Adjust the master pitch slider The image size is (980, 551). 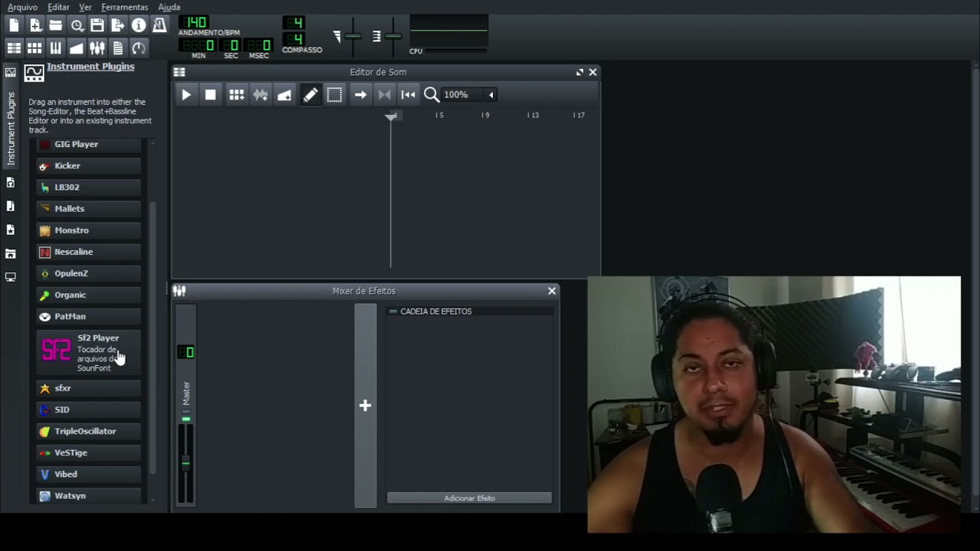(x=393, y=36)
